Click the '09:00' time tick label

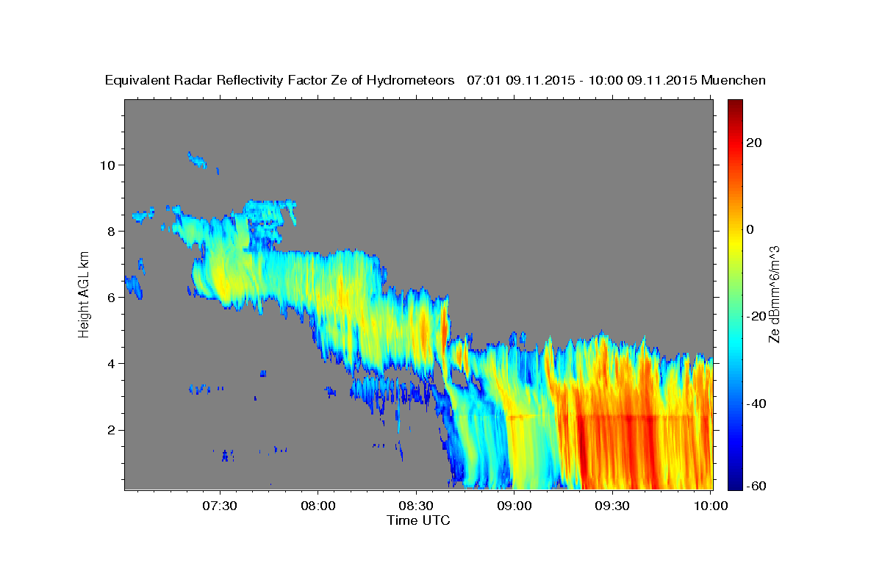tap(514, 506)
